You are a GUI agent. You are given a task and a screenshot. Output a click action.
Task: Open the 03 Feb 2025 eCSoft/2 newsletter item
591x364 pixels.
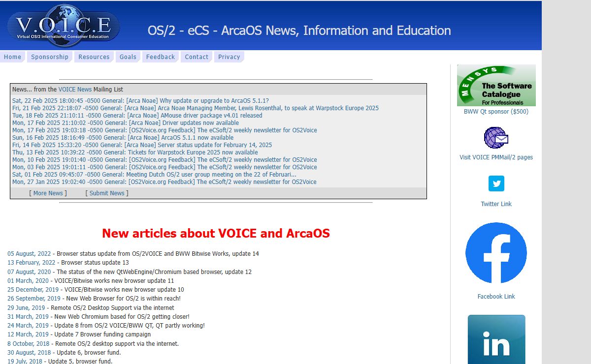tap(164, 167)
